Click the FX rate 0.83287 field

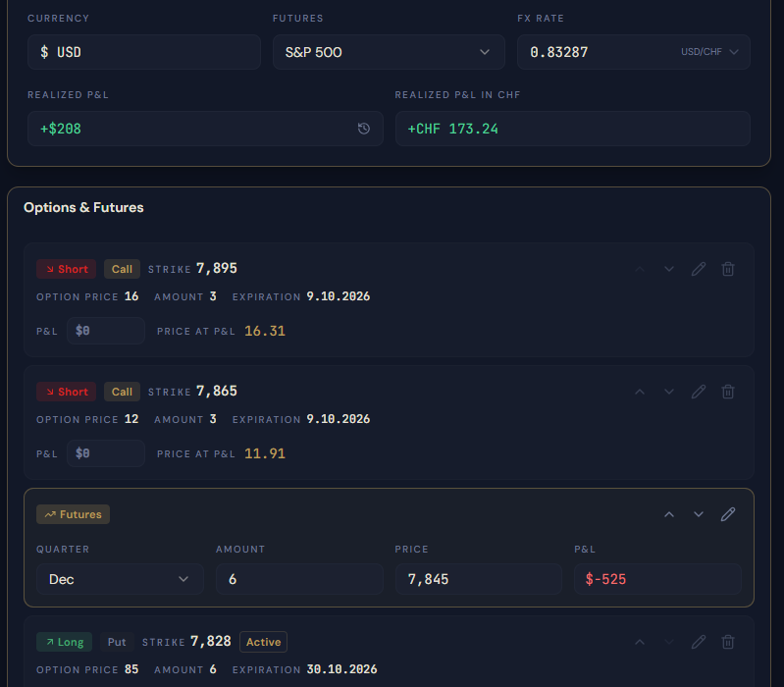pyautogui.click(x=634, y=52)
